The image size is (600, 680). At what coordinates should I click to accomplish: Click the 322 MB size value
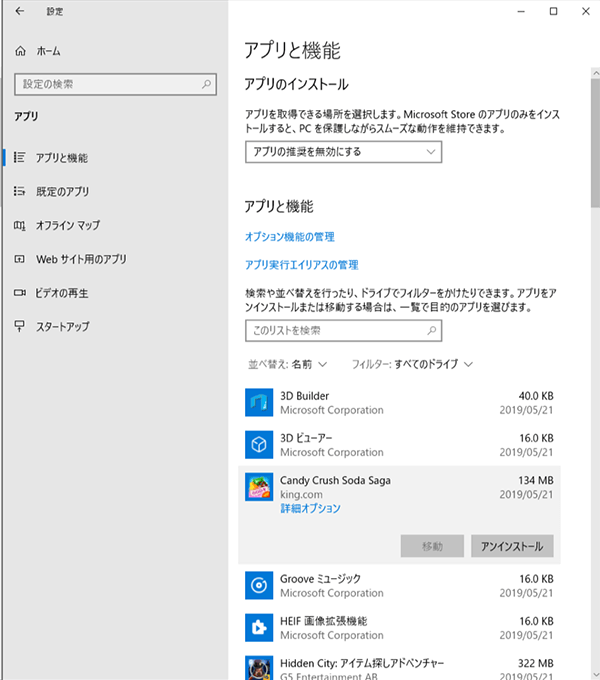tap(536, 664)
